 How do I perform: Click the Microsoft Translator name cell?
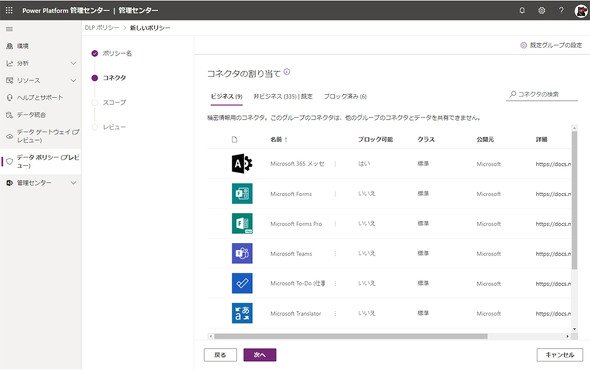pyautogui.click(x=295, y=313)
